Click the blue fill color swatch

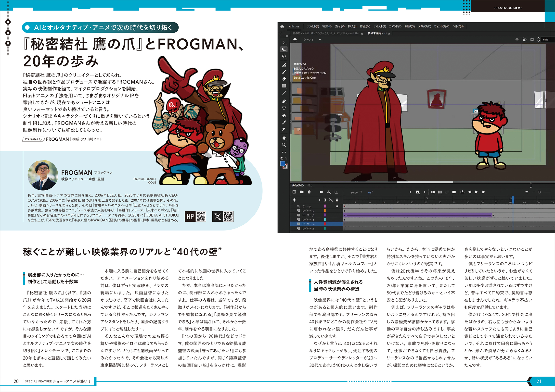(x=283, y=163)
